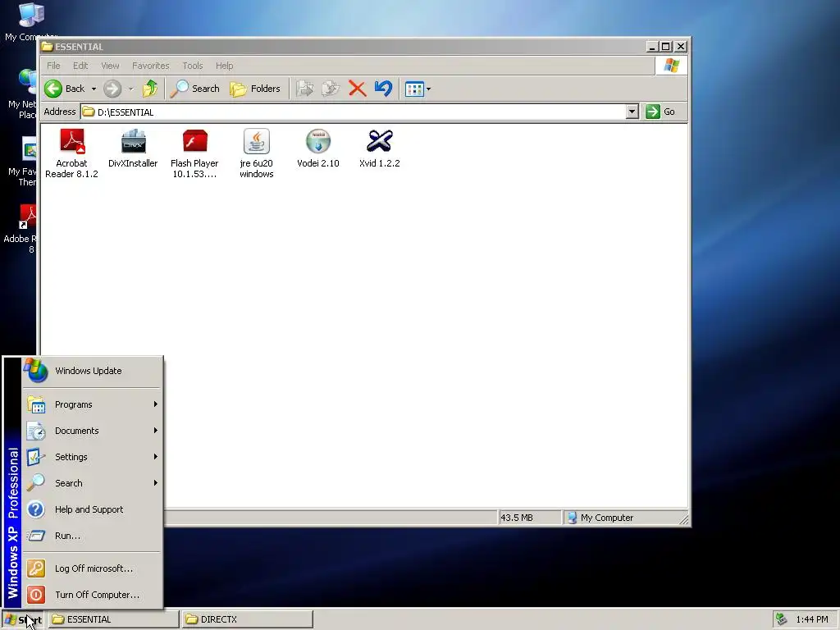Image resolution: width=840 pixels, height=630 pixels.
Task: Click the green Back arrow in the toolbar
Action: pyautogui.click(x=53, y=89)
